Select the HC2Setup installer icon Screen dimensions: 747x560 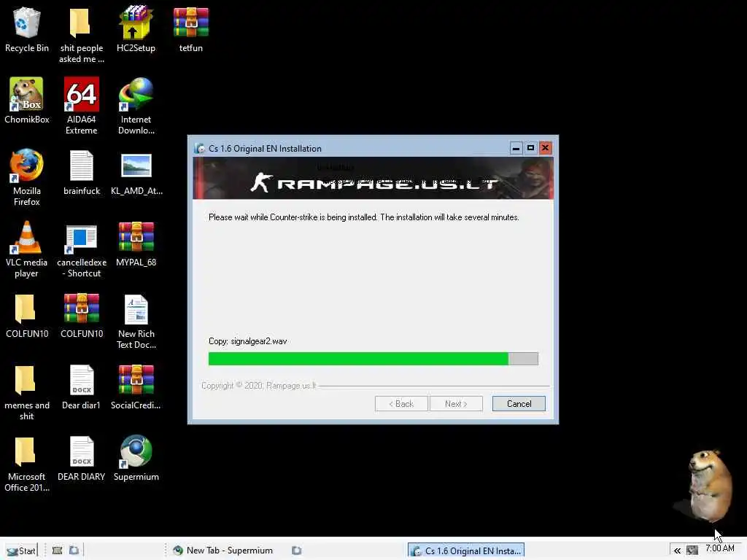click(136, 30)
